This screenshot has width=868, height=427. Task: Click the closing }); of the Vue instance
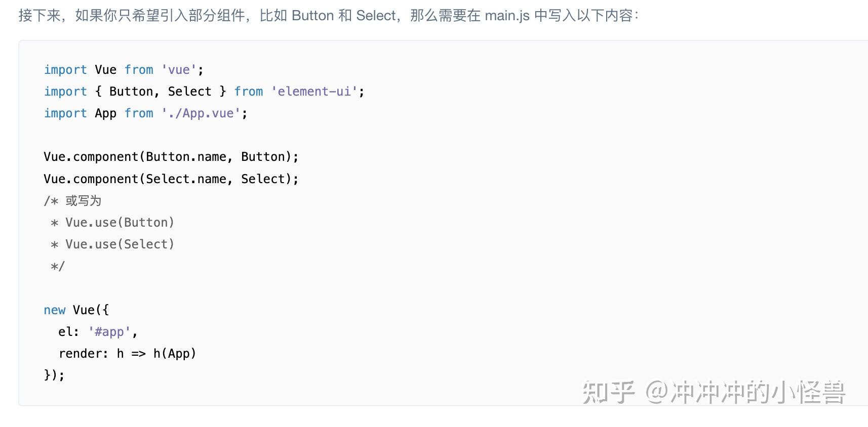[x=54, y=375]
